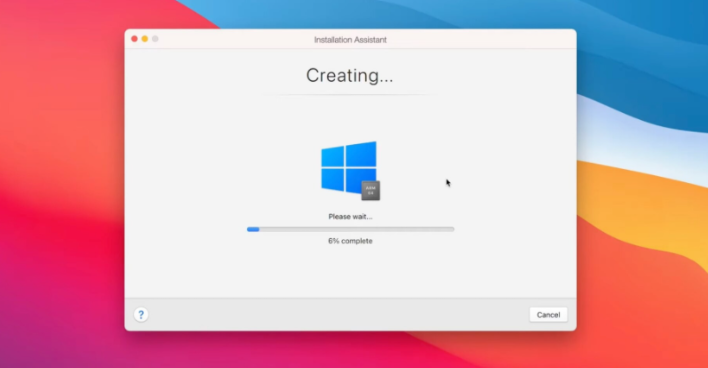Click the Windows logo icon
The height and width of the screenshot is (368, 708).
(x=349, y=167)
